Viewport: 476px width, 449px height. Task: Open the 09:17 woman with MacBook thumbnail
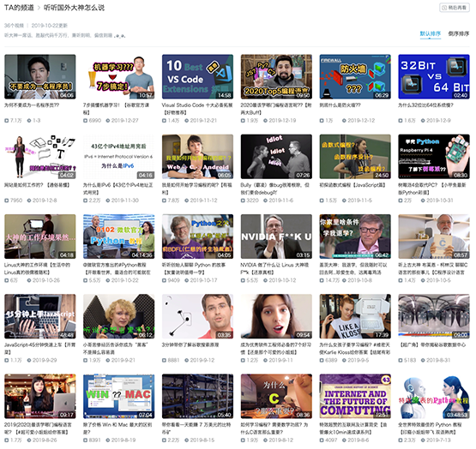[x=40, y=396]
